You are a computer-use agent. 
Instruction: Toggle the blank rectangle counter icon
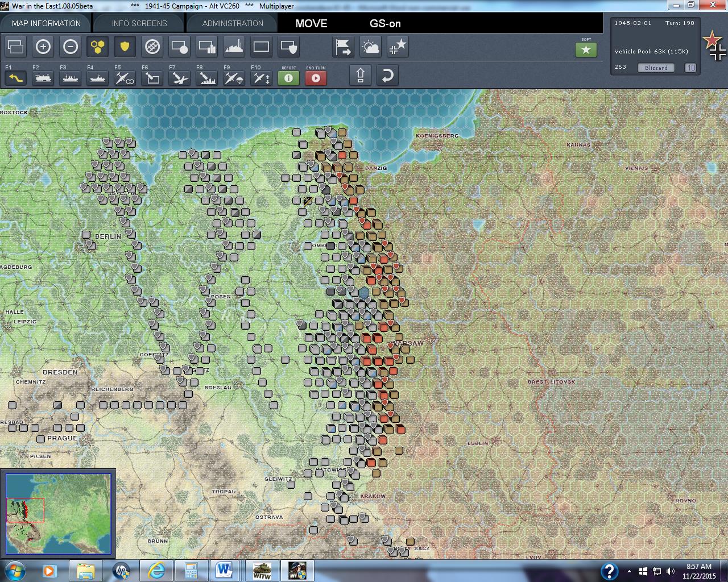(x=261, y=47)
